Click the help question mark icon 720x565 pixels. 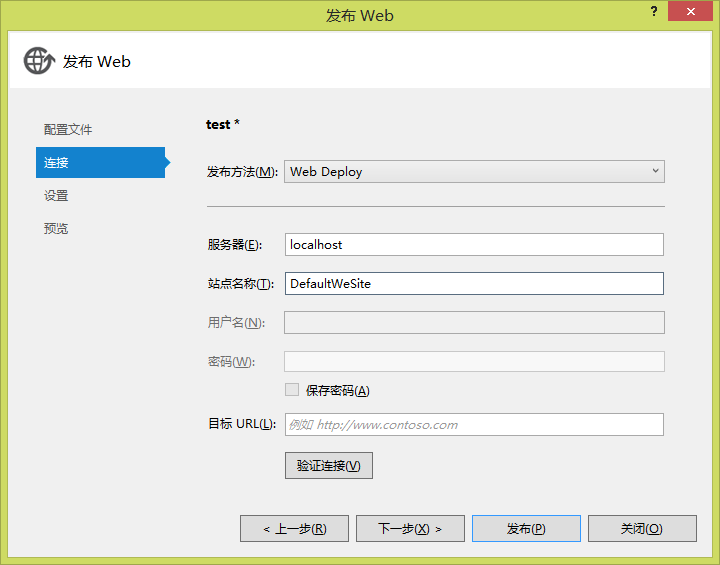click(x=654, y=11)
